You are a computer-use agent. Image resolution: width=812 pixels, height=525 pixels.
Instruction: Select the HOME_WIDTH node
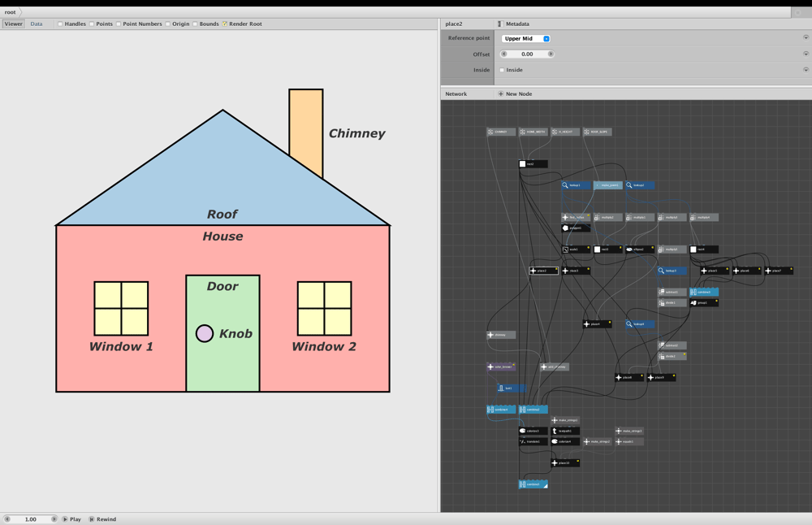tap(533, 132)
